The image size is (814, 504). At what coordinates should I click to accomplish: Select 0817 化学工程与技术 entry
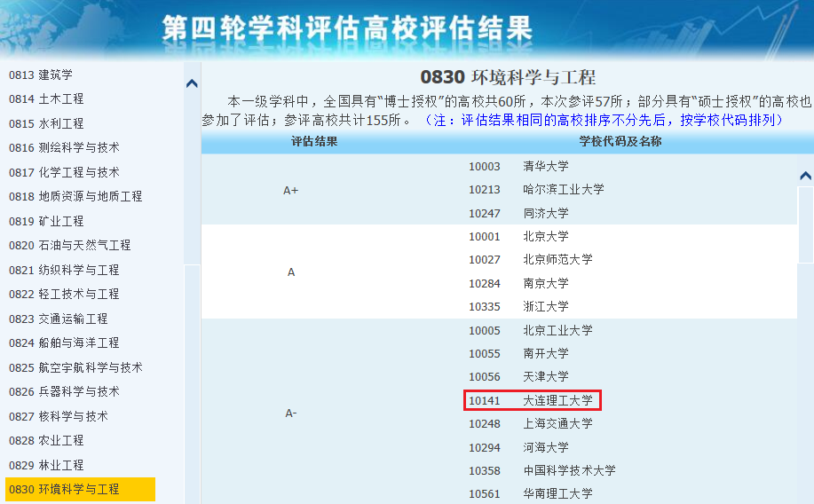click(x=64, y=172)
